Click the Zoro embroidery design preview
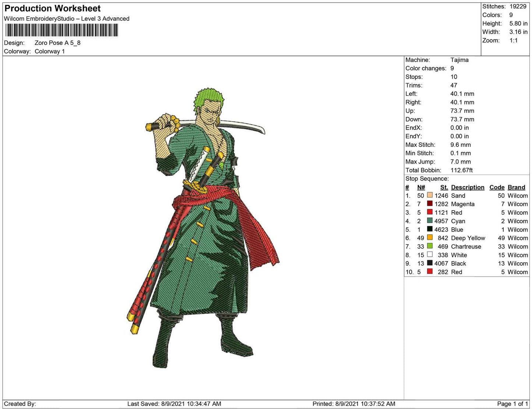Image resolution: width=532 pixels, height=409 pixels. [202, 228]
